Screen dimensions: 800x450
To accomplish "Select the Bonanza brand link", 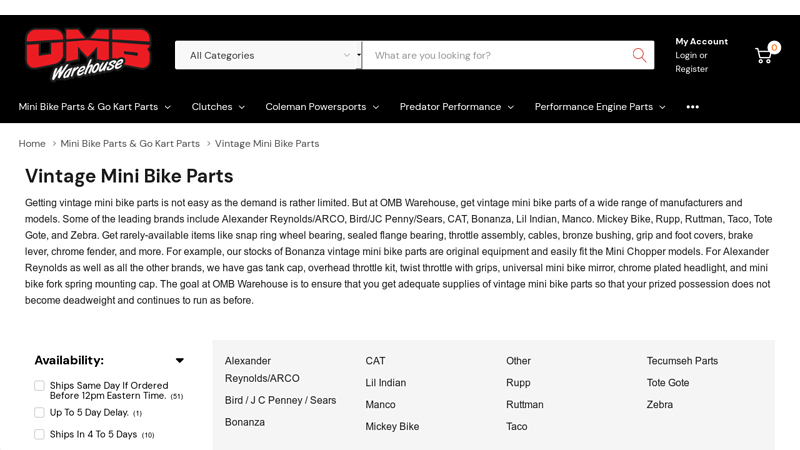I will (x=245, y=422).
